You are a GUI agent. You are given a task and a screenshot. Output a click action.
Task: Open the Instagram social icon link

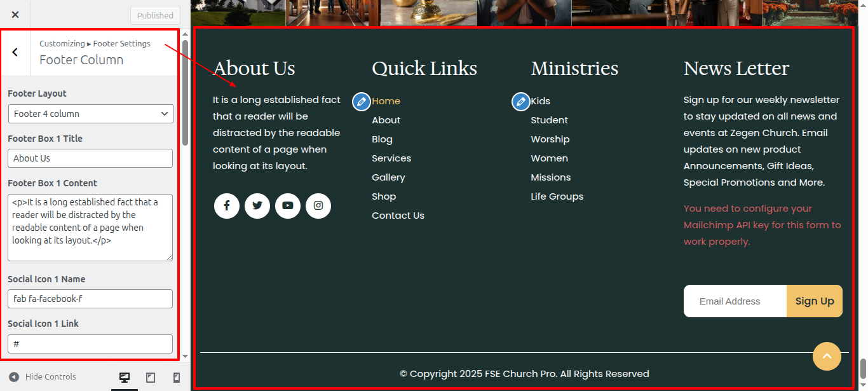318,206
